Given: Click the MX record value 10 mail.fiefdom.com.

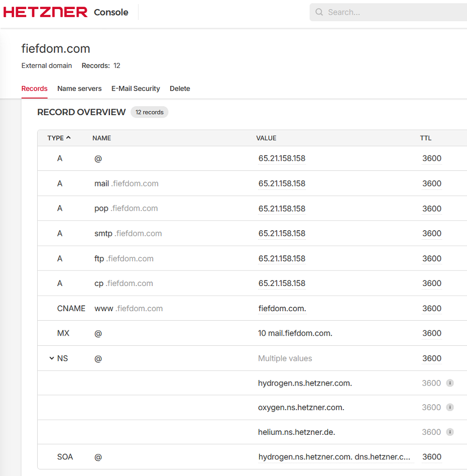Looking at the screenshot, I should [x=295, y=333].
